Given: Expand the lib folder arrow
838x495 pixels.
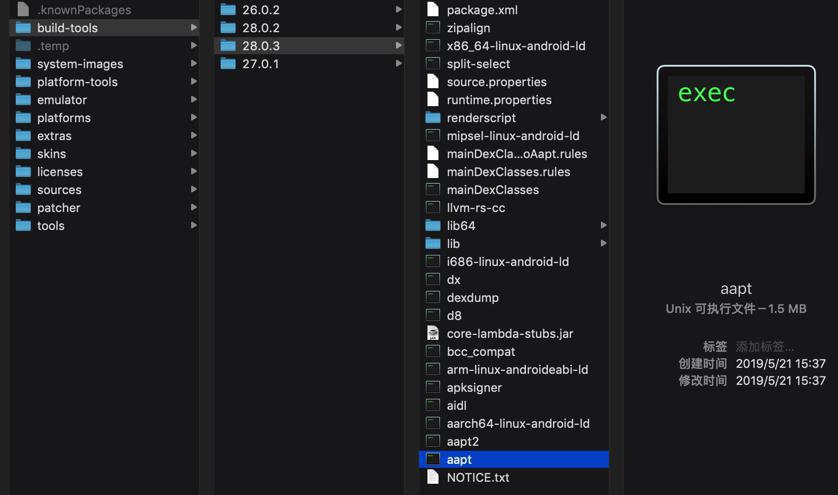Looking at the screenshot, I should 603,243.
